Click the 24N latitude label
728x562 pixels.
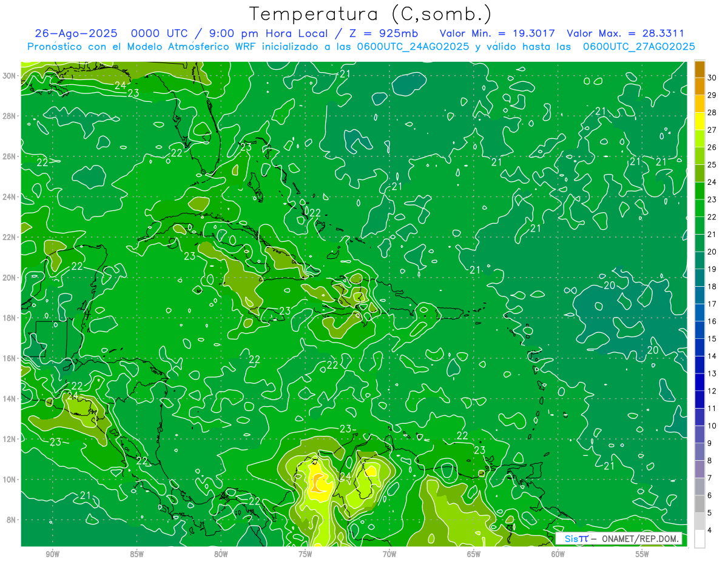8,197
